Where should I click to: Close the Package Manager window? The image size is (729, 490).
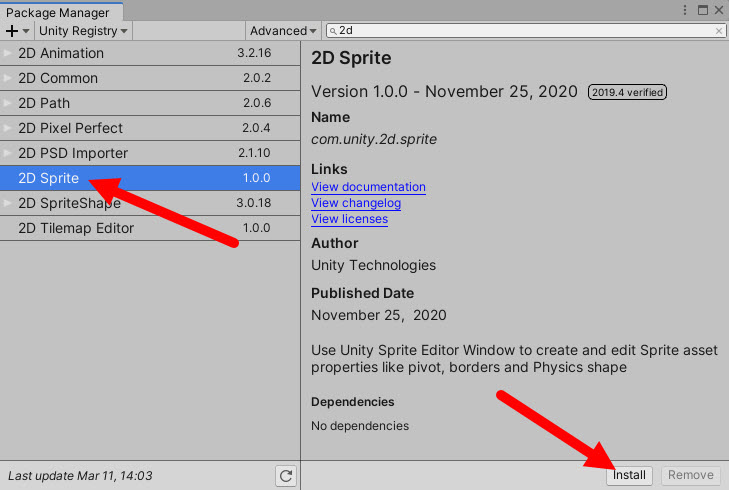[718, 10]
